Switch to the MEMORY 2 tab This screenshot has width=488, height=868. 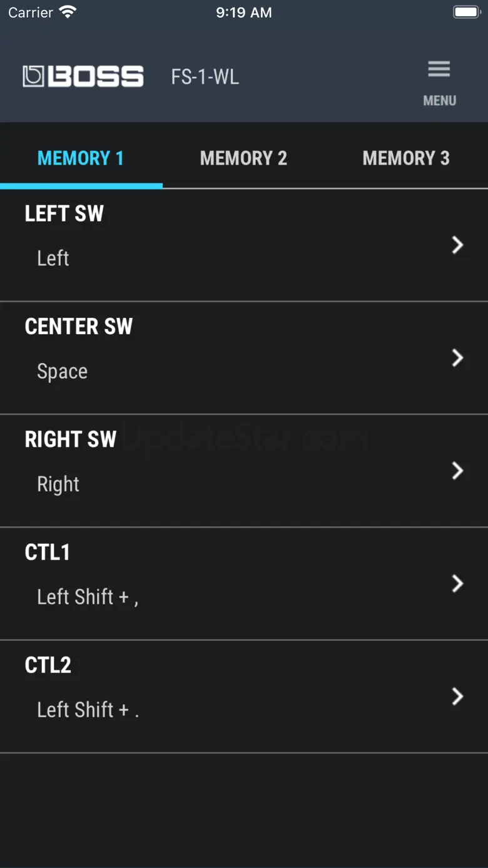pos(243,158)
